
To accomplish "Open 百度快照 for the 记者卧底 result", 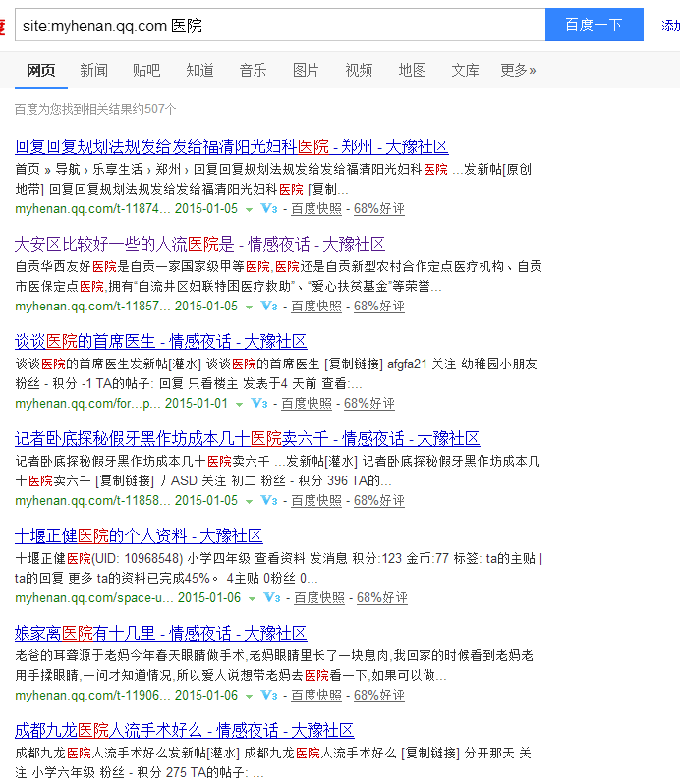I will 316,500.
